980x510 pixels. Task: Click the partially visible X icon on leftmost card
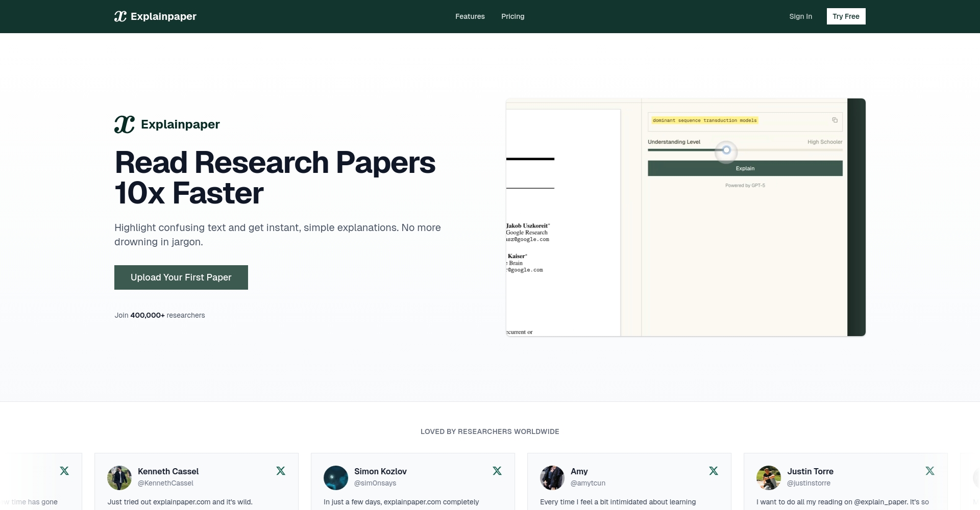(x=64, y=471)
